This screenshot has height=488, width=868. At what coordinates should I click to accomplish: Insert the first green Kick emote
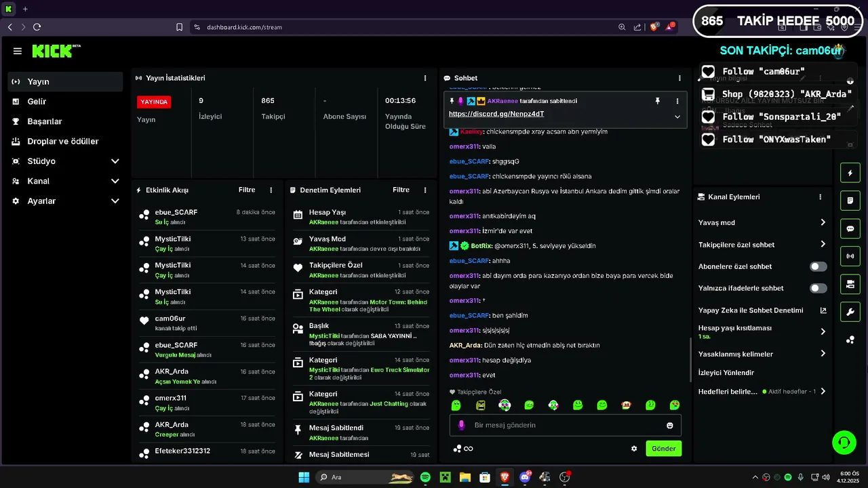tap(456, 405)
